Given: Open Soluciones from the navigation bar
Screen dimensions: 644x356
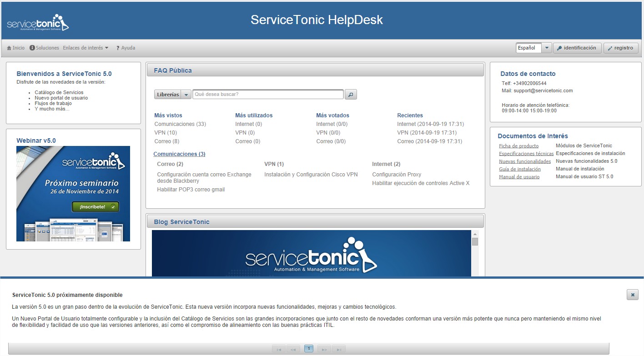Looking at the screenshot, I should [x=45, y=48].
